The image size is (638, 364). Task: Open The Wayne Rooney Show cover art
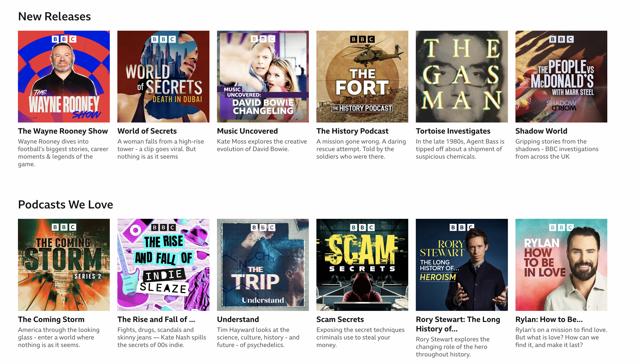coord(64,76)
